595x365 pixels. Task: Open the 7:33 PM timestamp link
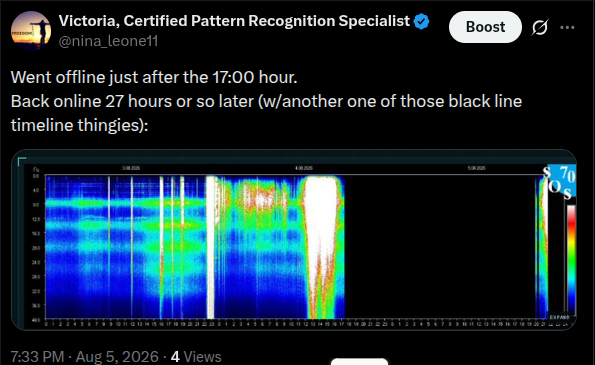coord(37,357)
